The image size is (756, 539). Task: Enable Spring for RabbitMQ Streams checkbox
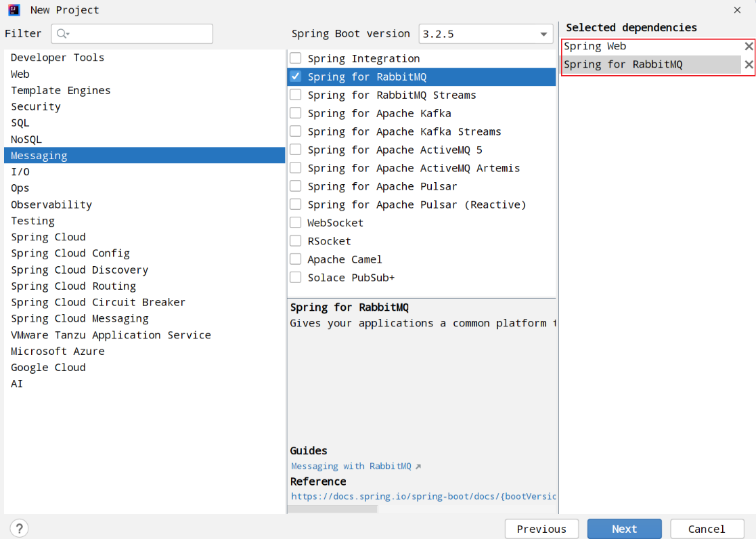(296, 95)
